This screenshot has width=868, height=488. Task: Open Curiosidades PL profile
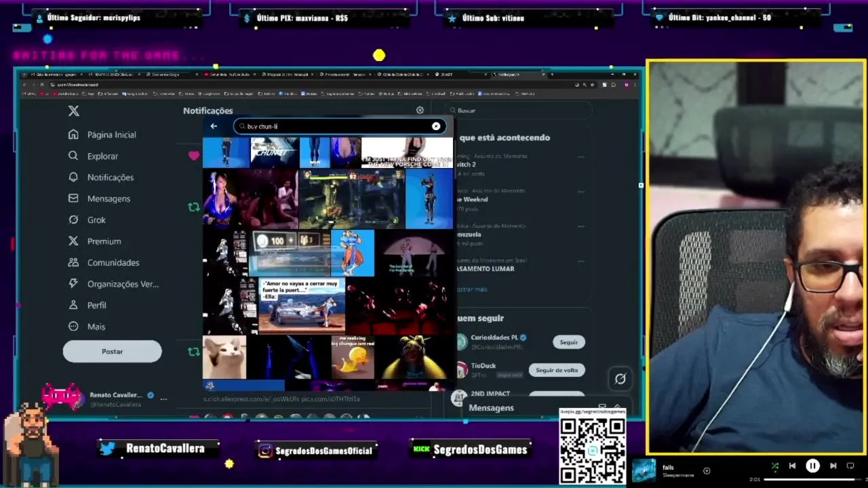[494, 338]
